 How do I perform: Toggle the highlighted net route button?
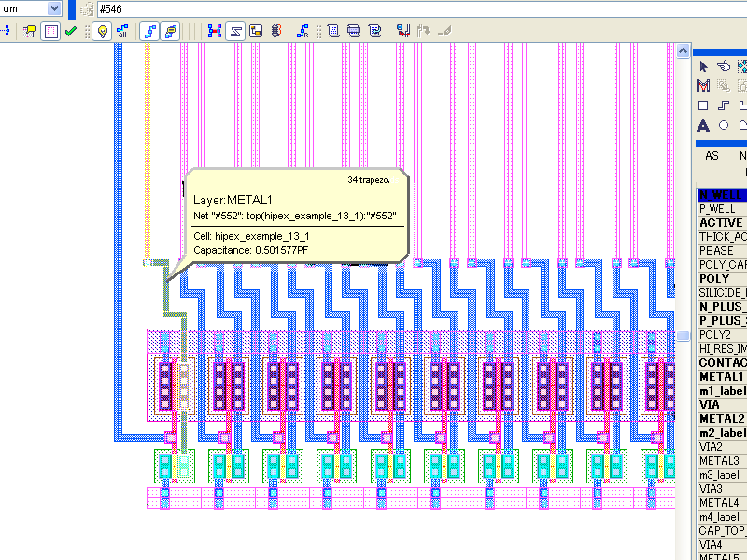pyautogui.click(x=149, y=31)
